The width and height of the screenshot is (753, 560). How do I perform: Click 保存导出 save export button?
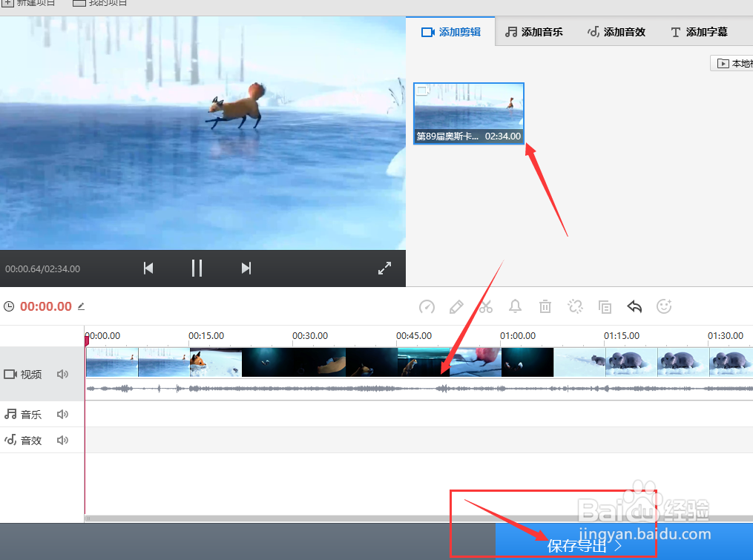624,541
